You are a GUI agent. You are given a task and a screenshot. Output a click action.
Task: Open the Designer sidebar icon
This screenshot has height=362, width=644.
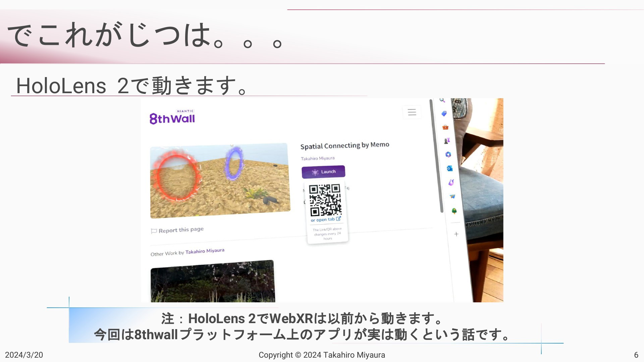point(451,182)
